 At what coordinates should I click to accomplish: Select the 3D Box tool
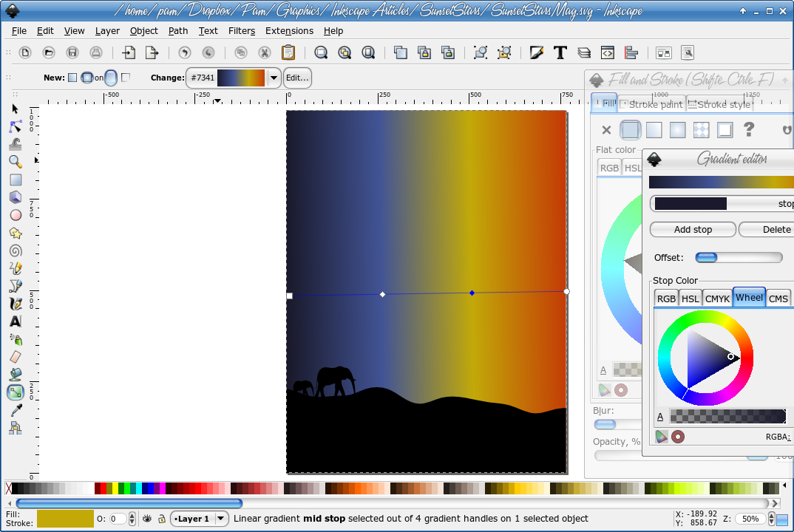click(16, 197)
